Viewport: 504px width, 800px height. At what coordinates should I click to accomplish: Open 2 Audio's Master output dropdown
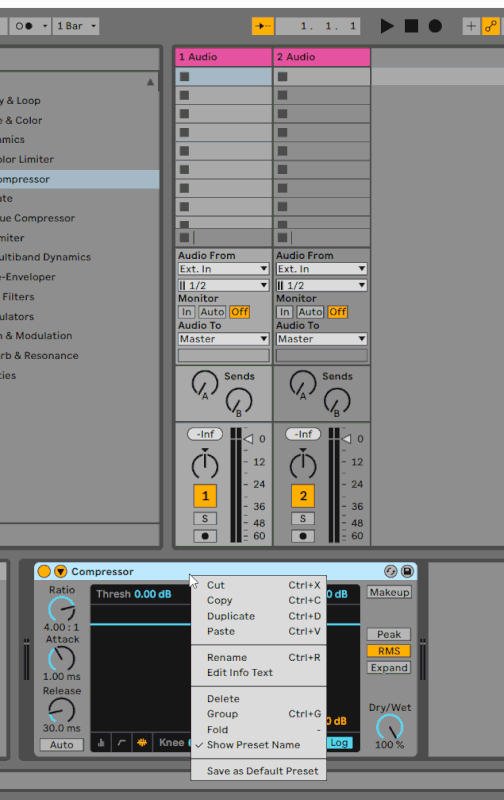click(x=321, y=339)
